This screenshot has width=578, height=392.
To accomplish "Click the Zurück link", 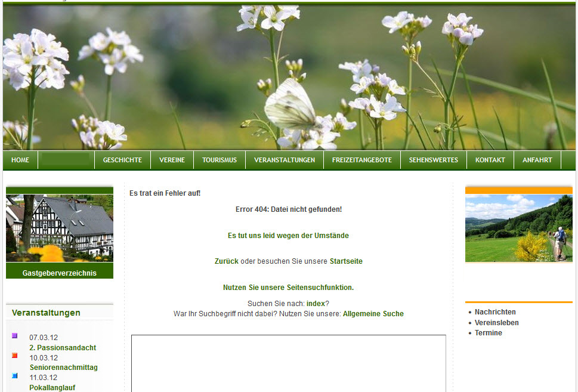I will (227, 261).
